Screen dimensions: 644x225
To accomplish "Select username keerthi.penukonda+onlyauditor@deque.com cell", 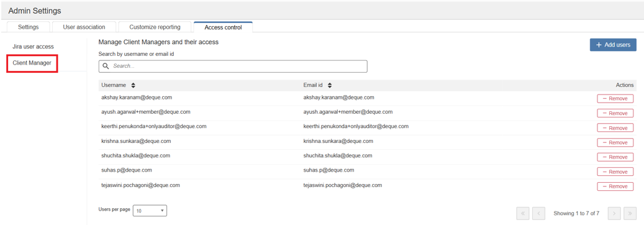I will point(153,126).
